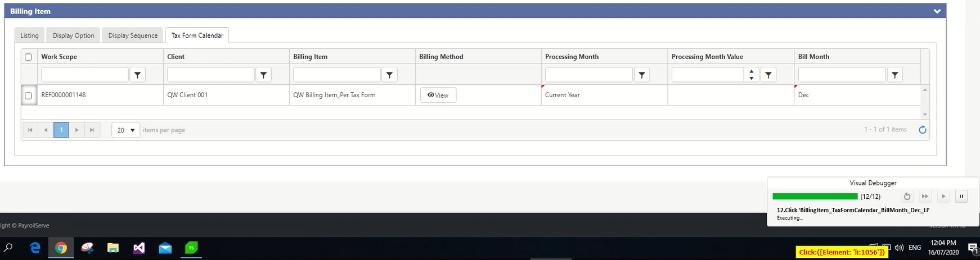Open the Processing Month filter icon
The height and width of the screenshot is (260, 980).
642,75
